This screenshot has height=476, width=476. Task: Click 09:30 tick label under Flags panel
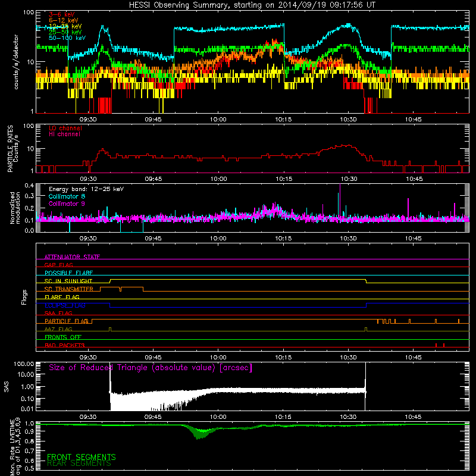tap(88, 358)
